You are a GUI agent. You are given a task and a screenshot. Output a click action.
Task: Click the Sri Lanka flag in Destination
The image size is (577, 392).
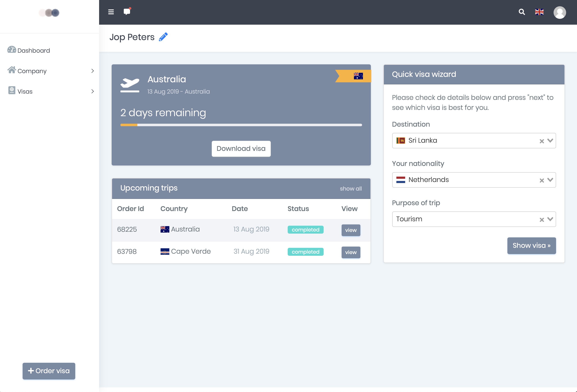(401, 140)
